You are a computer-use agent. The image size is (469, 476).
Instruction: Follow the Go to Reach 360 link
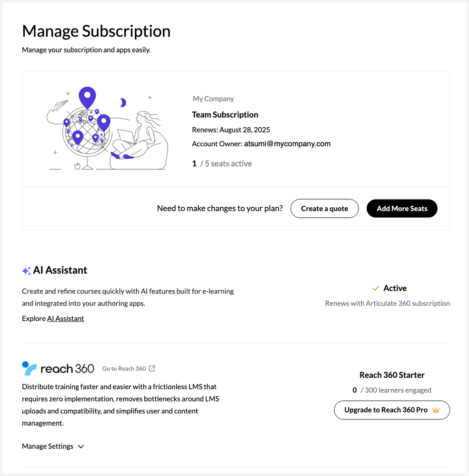[x=124, y=368]
